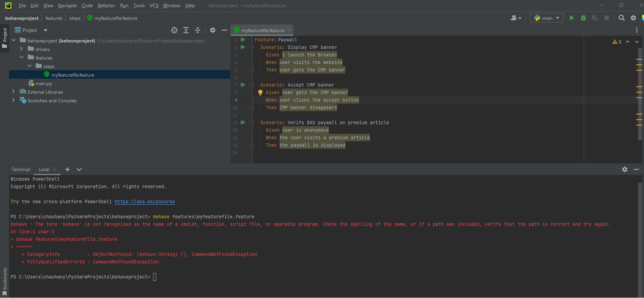Run Verify BAU paywall scenario gutter icon

tap(243, 122)
